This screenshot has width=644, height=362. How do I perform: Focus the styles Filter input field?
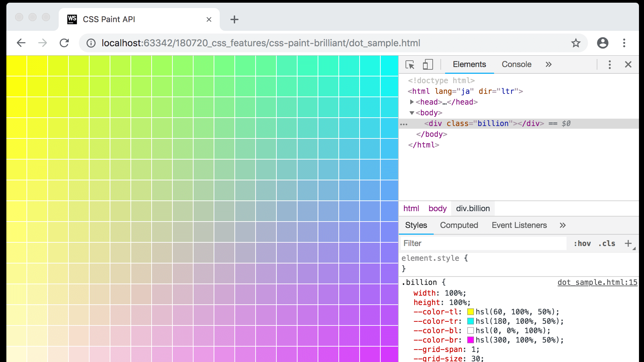[x=483, y=243]
